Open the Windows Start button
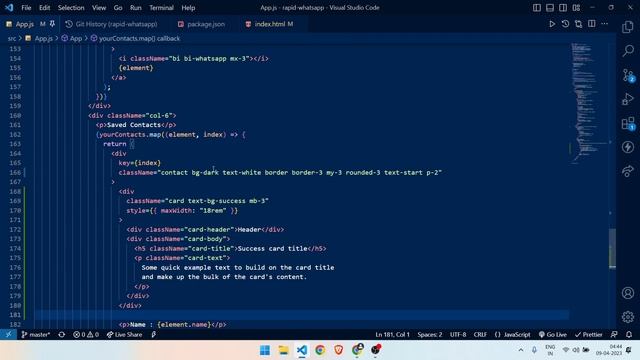Viewport: 640px width, 360px height. [x=264, y=350]
